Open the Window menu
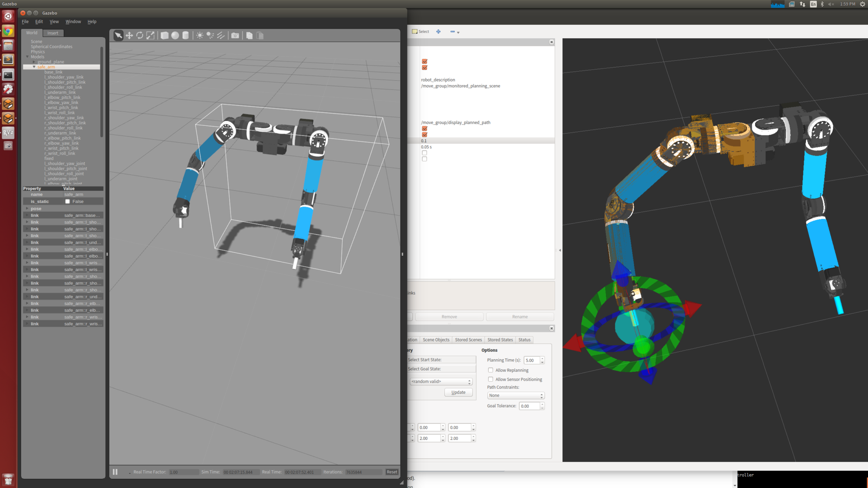Image resolution: width=868 pixels, height=488 pixels. click(73, 22)
